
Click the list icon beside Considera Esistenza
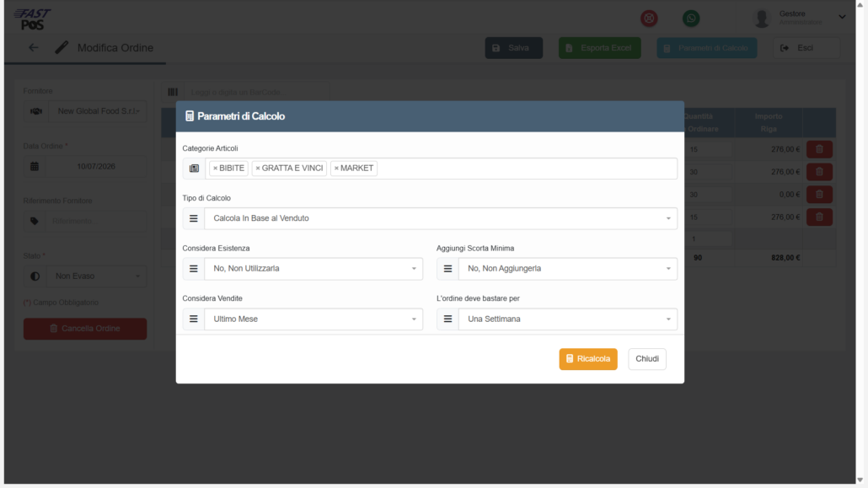194,269
